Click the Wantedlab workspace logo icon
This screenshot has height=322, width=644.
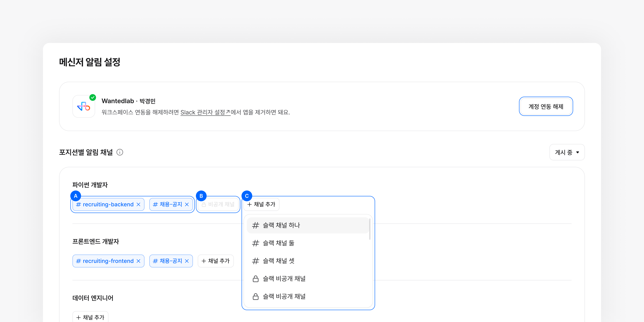[x=84, y=106]
